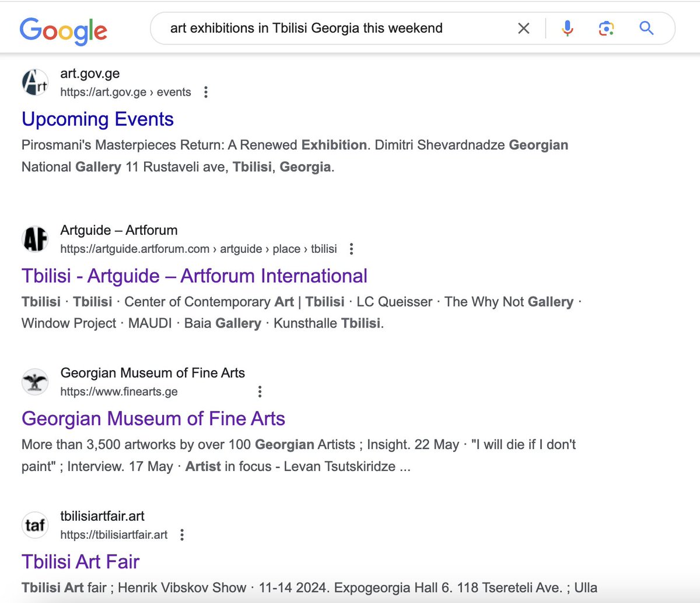Viewport: 700px width, 603px height.
Task: Open the Tbilisi Art Fair result
Action: [x=80, y=562]
